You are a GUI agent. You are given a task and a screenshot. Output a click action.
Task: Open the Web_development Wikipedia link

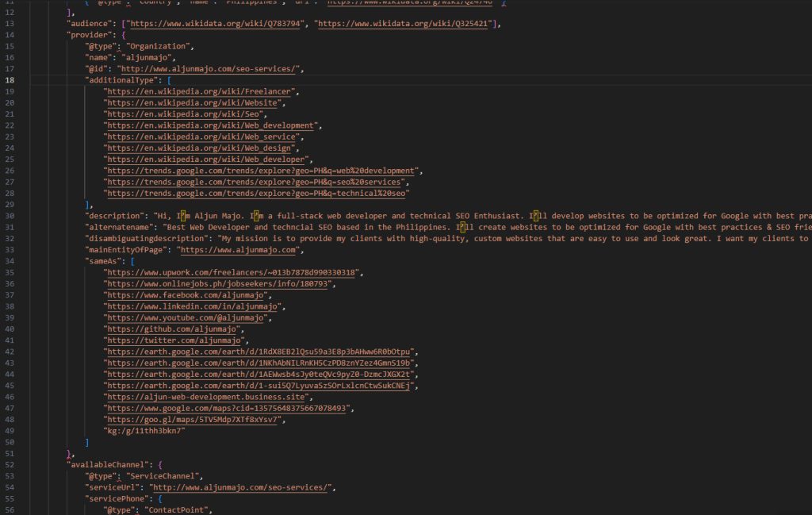click(x=211, y=126)
